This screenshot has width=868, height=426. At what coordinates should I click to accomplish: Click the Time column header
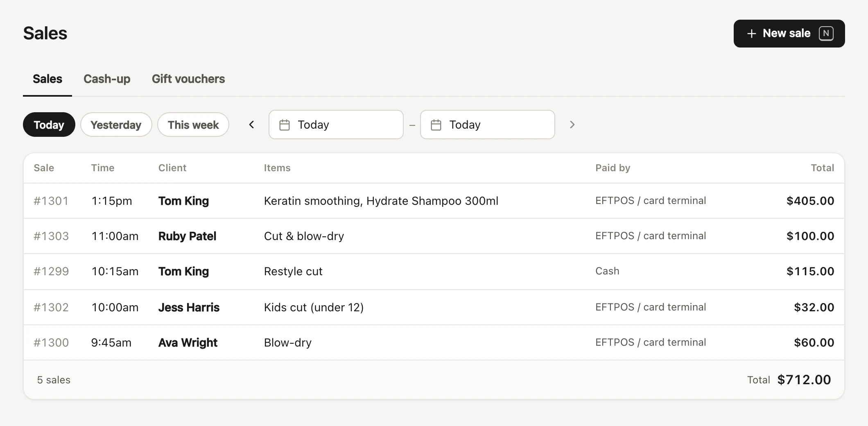point(103,168)
